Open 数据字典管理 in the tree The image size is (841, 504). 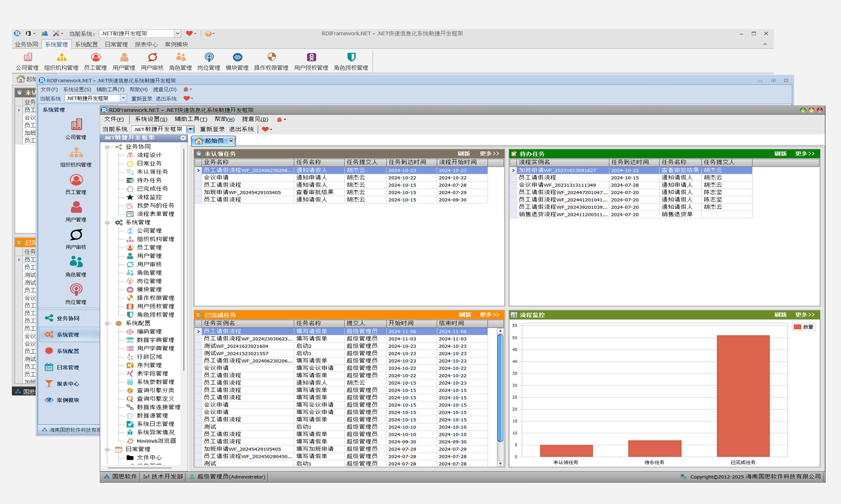[155, 340]
